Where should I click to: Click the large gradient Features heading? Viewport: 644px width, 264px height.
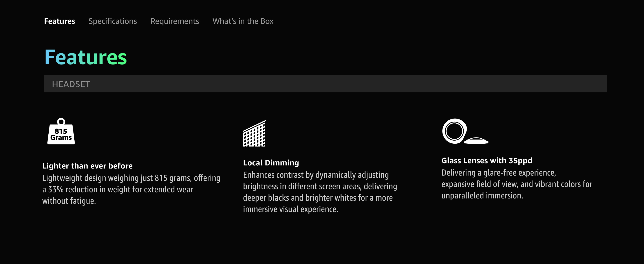[86, 57]
